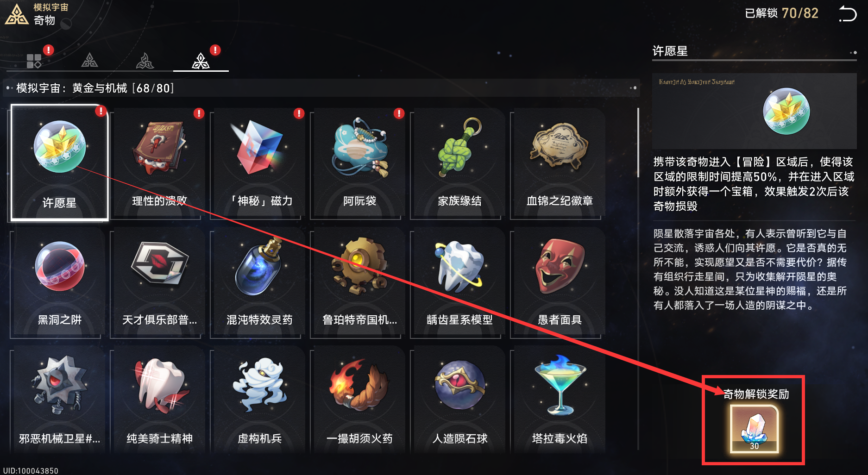The width and height of the screenshot is (868, 475).
Task: Open the 混沌特效灵药 potion curio
Action: tap(259, 282)
